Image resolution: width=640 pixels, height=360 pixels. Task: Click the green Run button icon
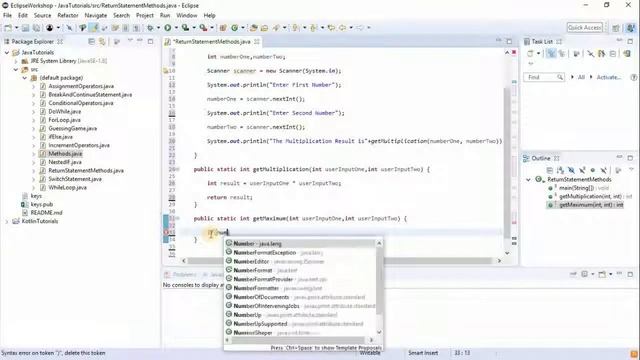point(168,28)
